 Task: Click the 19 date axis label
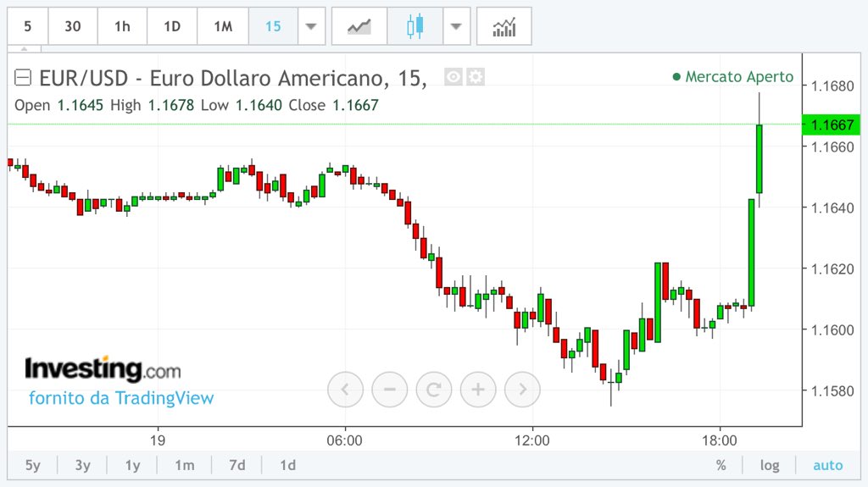coord(157,440)
